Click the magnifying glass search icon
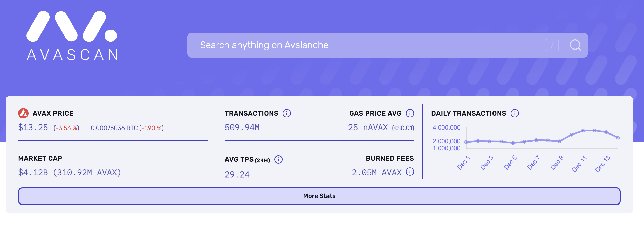644x225 pixels. point(575,45)
